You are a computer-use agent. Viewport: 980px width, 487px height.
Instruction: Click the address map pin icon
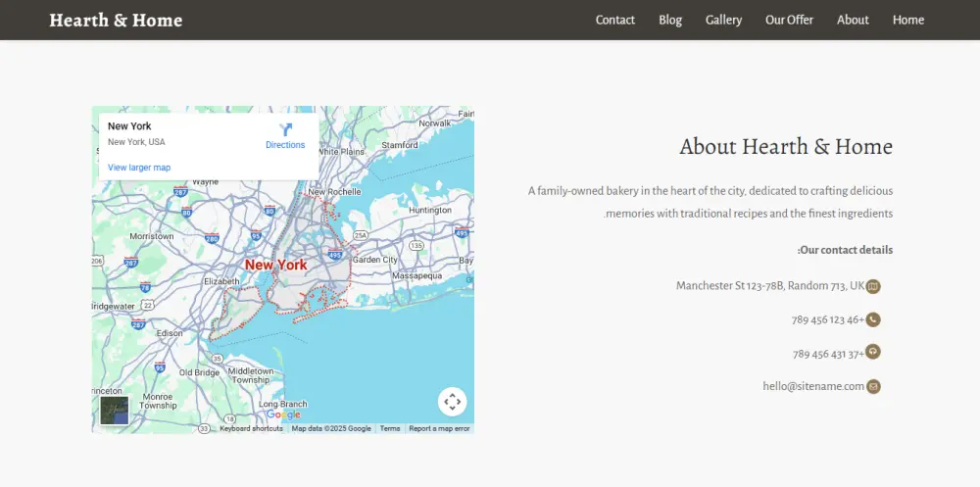[x=873, y=286]
